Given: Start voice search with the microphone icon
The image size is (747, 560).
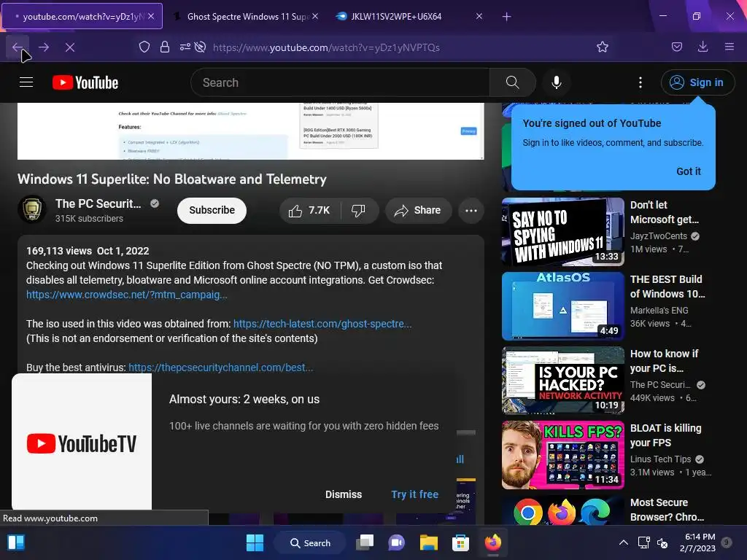Looking at the screenshot, I should 557,82.
